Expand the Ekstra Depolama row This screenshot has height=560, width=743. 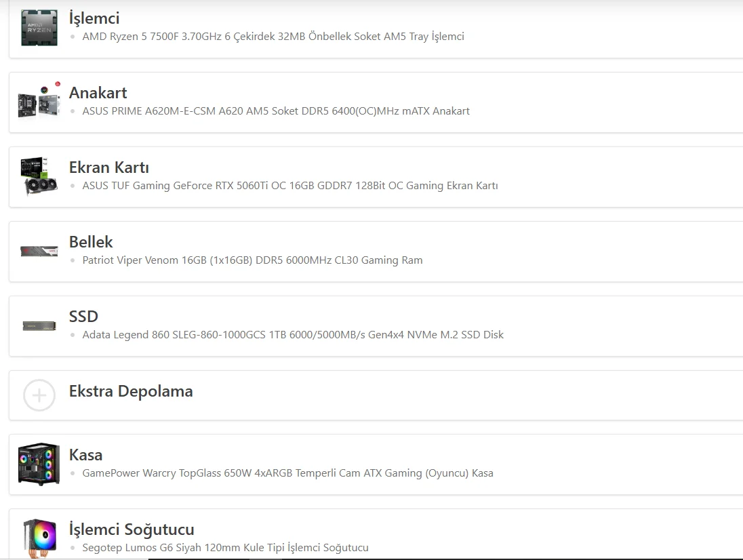(x=131, y=391)
